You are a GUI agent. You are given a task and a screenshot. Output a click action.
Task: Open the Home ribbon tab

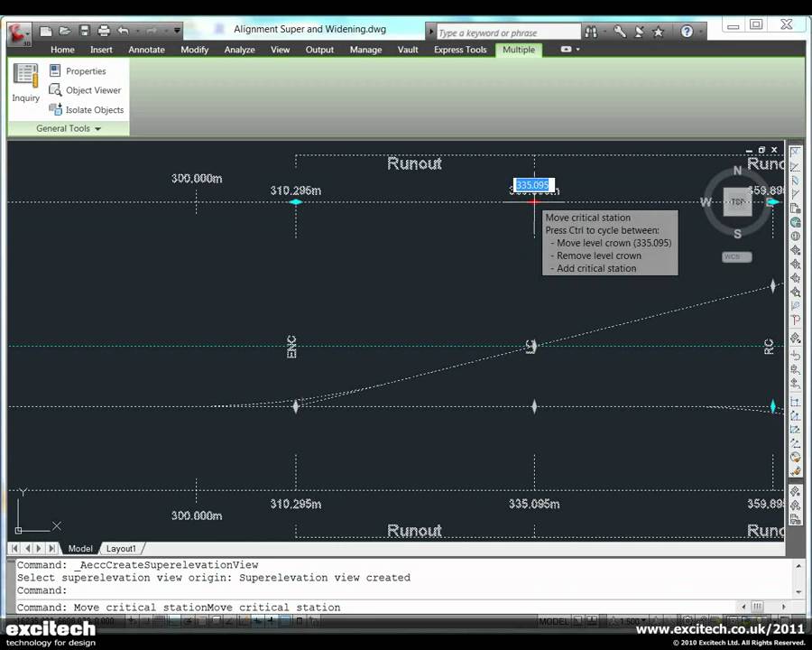click(62, 50)
